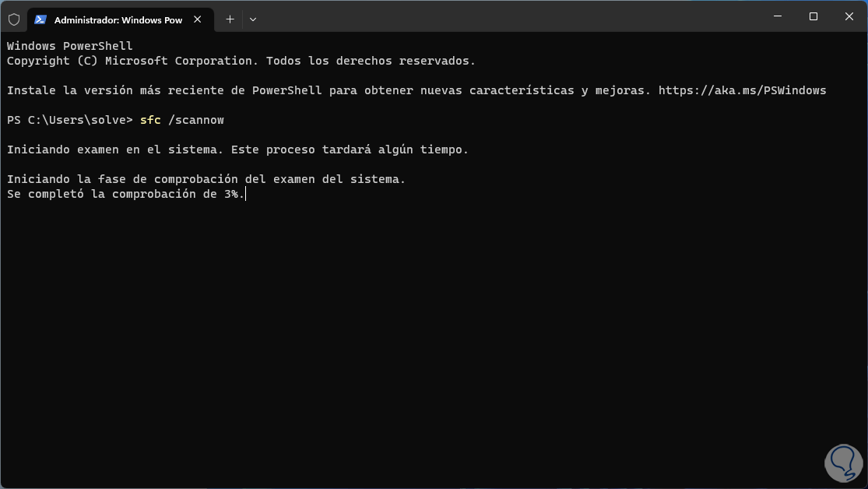Click the "Iniciando la fase de comprobación" line
868x489 pixels.
pos(206,179)
